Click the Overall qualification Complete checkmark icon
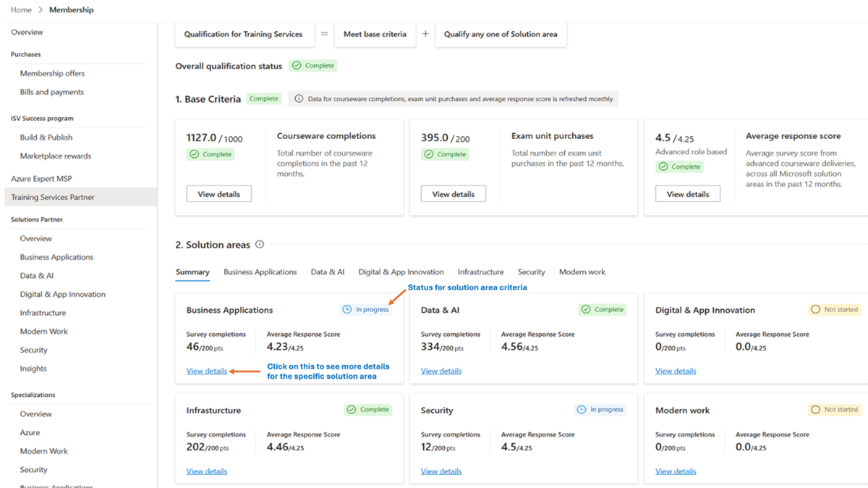868x488 pixels. [x=297, y=66]
